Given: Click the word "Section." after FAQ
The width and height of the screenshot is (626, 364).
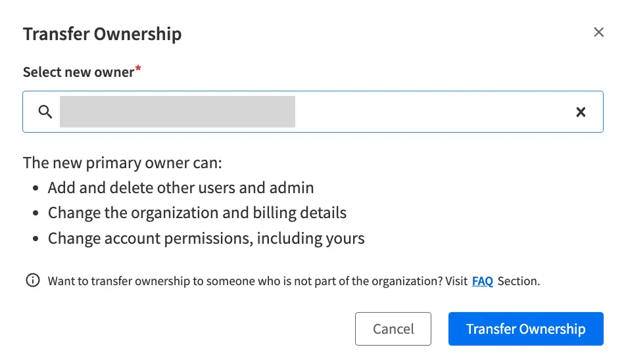Looking at the screenshot, I should click(519, 281).
